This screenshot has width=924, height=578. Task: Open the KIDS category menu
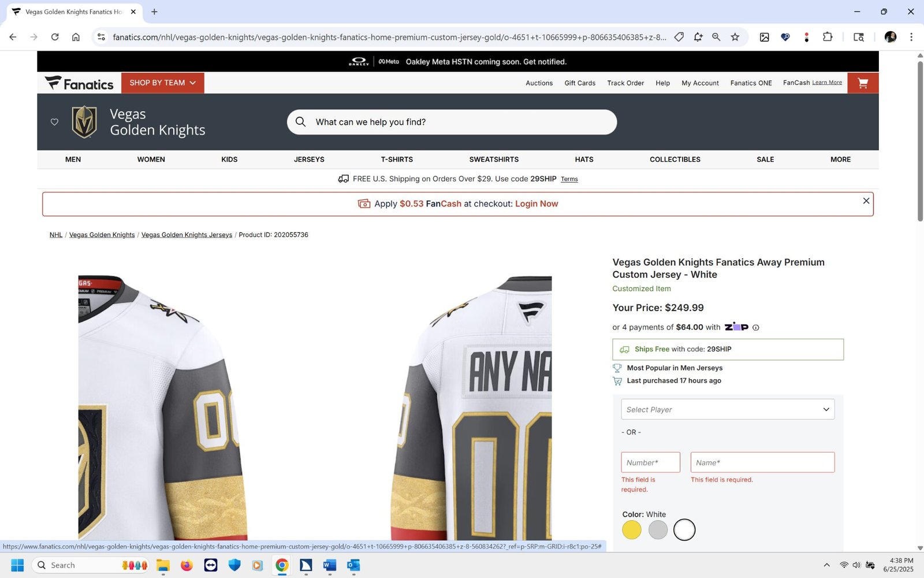pos(229,160)
